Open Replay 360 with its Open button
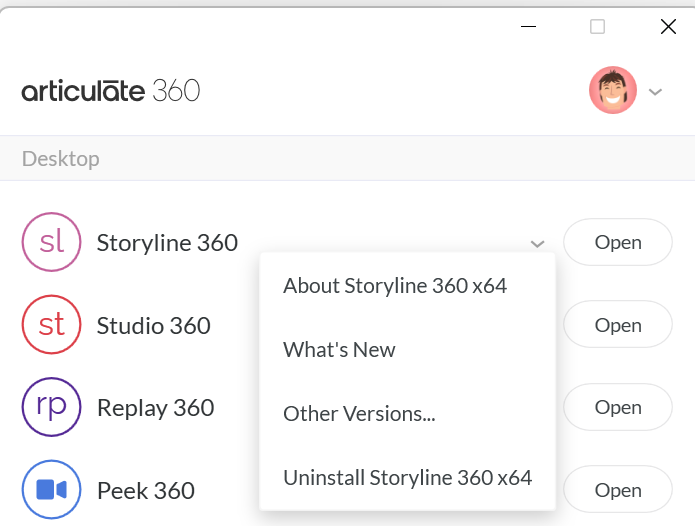695x526 pixels. click(x=618, y=407)
